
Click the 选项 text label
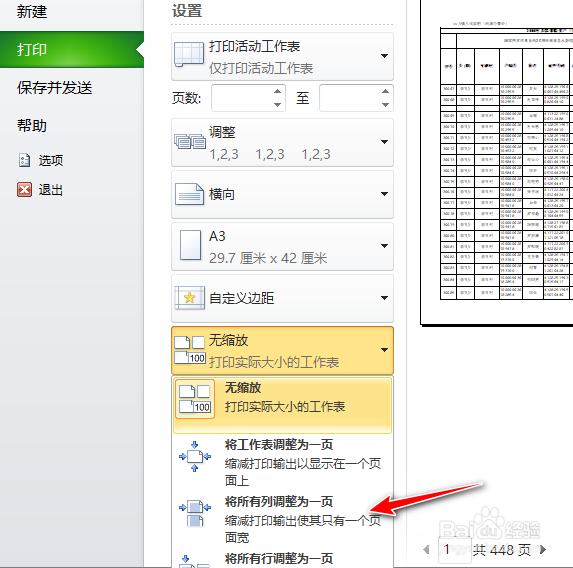51,160
